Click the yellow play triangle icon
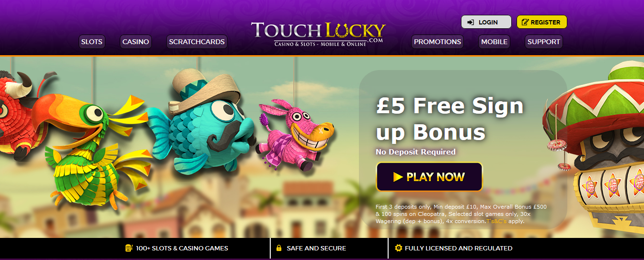The height and width of the screenshot is (260, 644). point(398,177)
